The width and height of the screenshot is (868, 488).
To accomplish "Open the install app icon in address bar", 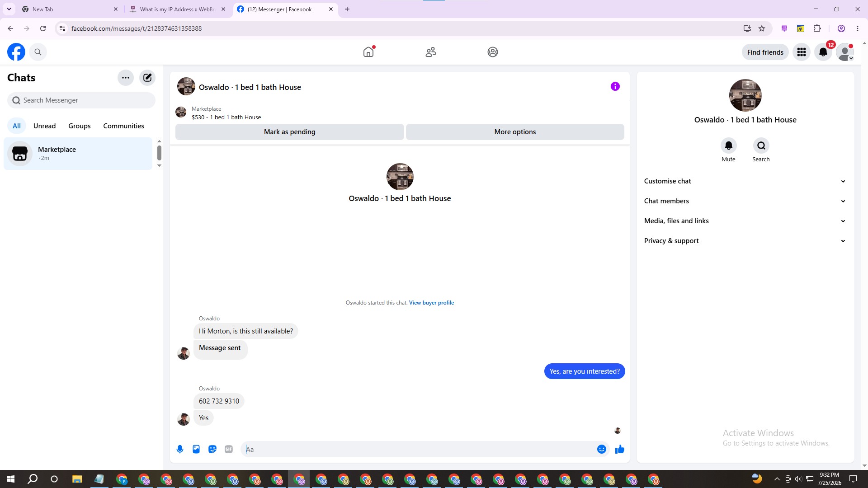I will [x=747, y=28].
